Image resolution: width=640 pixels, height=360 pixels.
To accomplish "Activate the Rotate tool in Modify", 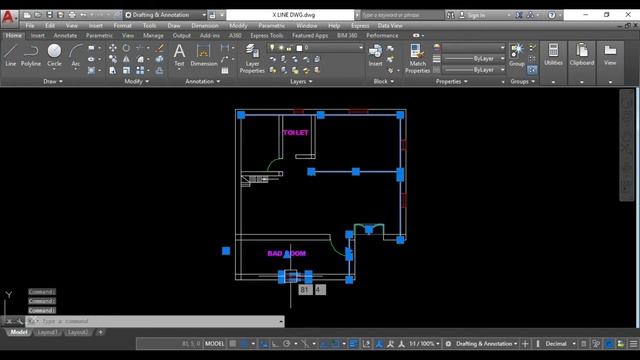I will pos(126,48).
